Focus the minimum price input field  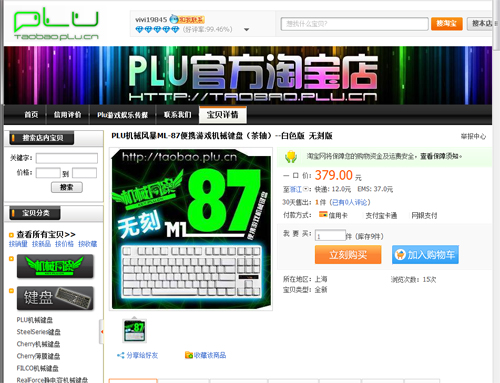tap(48, 173)
